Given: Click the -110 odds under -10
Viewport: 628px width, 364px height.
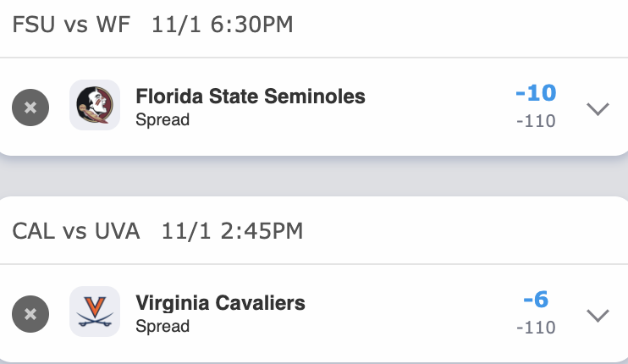Looking at the screenshot, I should click(536, 121).
